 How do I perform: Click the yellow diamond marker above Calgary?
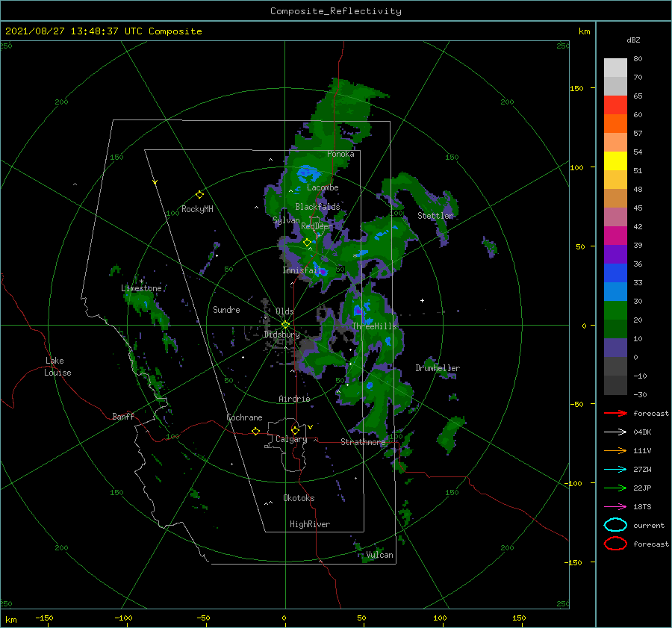[295, 430]
